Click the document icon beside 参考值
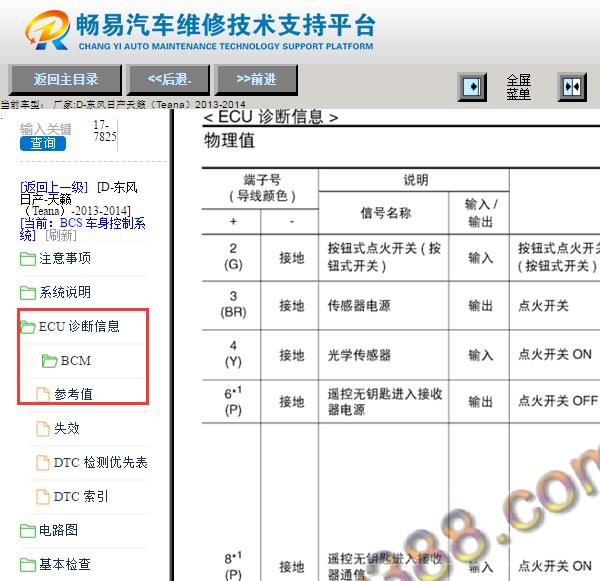The image size is (600, 581). coord(43,395)
